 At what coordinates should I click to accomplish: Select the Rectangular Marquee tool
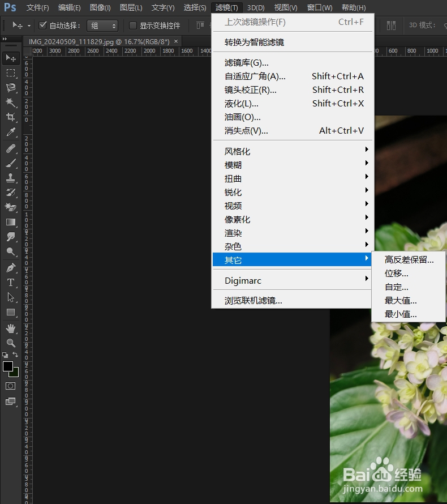[x=11, y=73]
